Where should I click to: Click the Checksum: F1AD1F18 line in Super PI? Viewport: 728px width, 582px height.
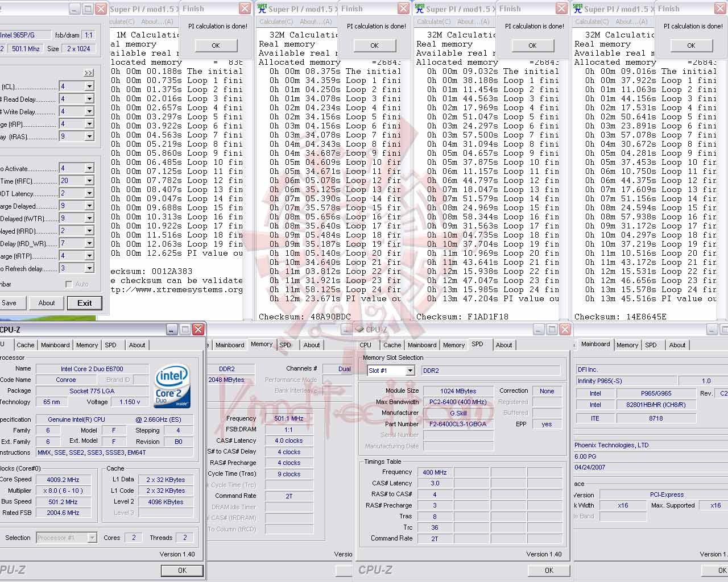tap(462, 317)
